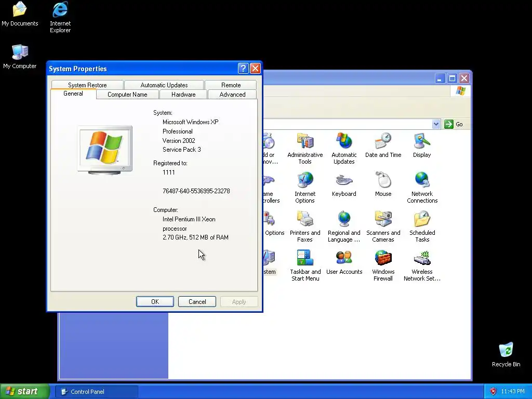Click the 'Microsoft Windows XP' text
Image resolution: width=532 pixels, height=399 pixels.
click(x=190, y=122)
